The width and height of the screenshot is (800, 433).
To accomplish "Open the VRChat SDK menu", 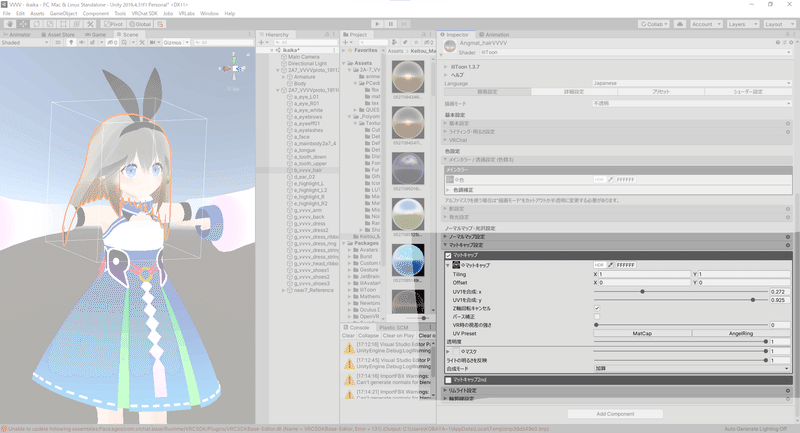I will coord(144,13).
